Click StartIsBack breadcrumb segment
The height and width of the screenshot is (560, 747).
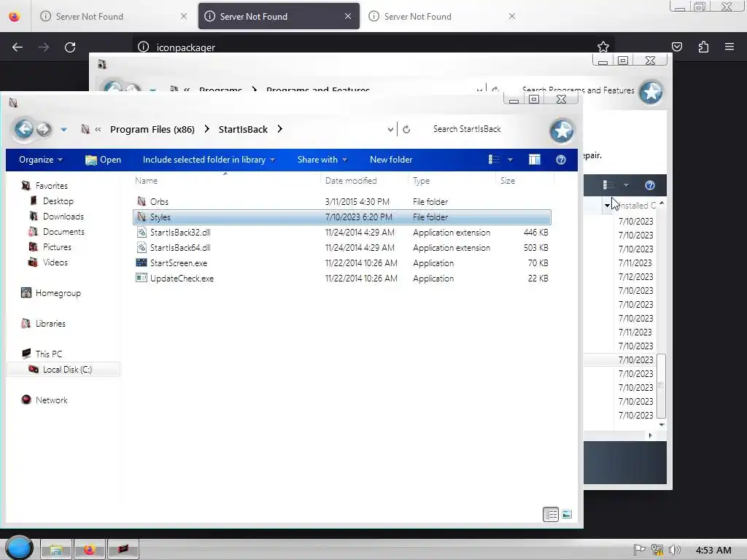coord(243,129)
